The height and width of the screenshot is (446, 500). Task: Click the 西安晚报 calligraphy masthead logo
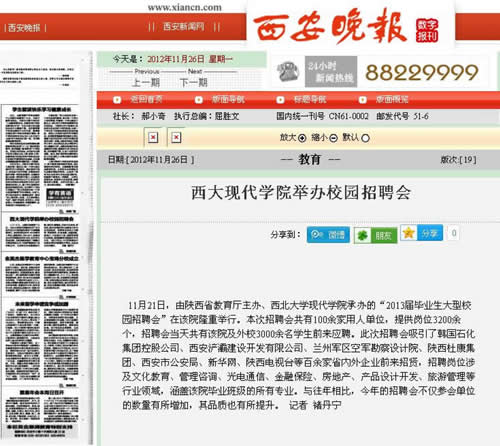tap(330, 27)
